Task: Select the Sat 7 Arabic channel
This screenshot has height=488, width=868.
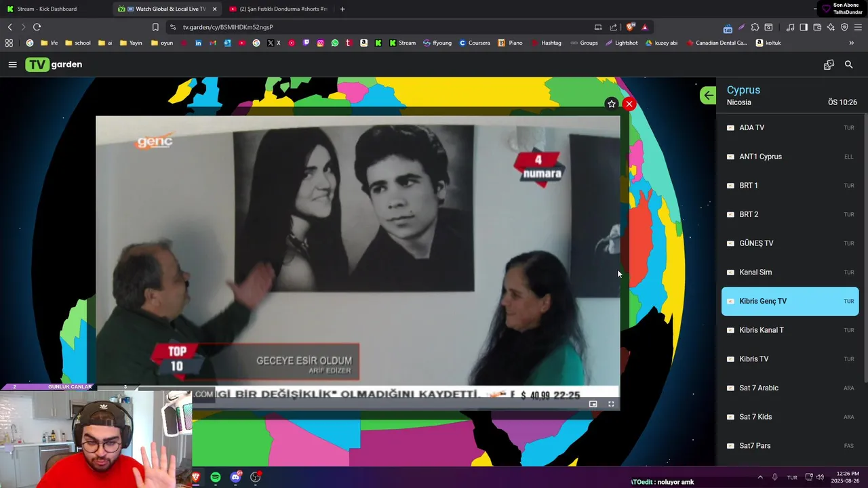Action: (790, 388)
